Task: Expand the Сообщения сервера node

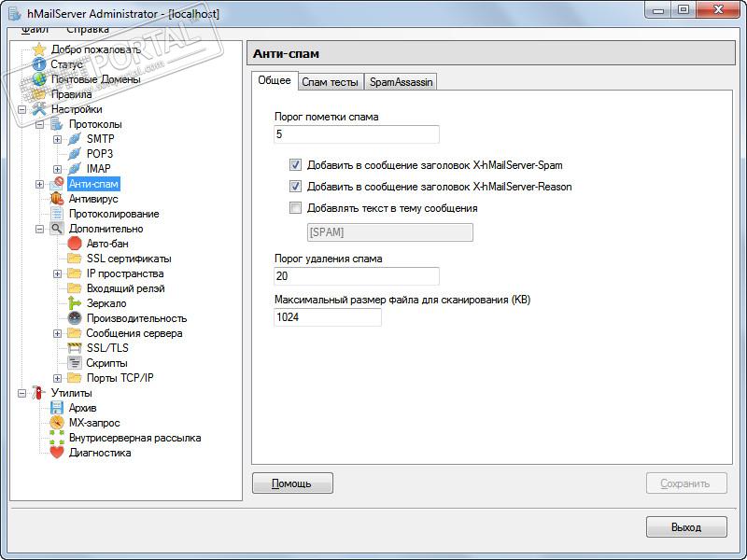Action: [57, 333]
